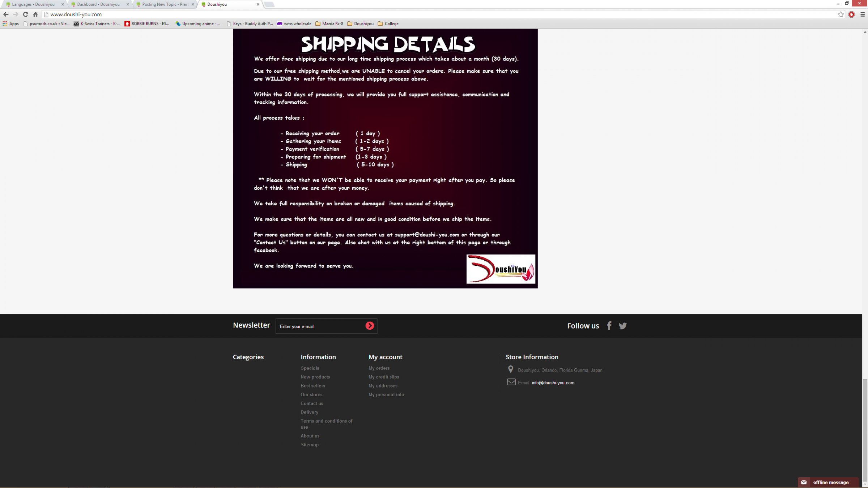Click the DoushiYou logo image

tap(501, 269)
